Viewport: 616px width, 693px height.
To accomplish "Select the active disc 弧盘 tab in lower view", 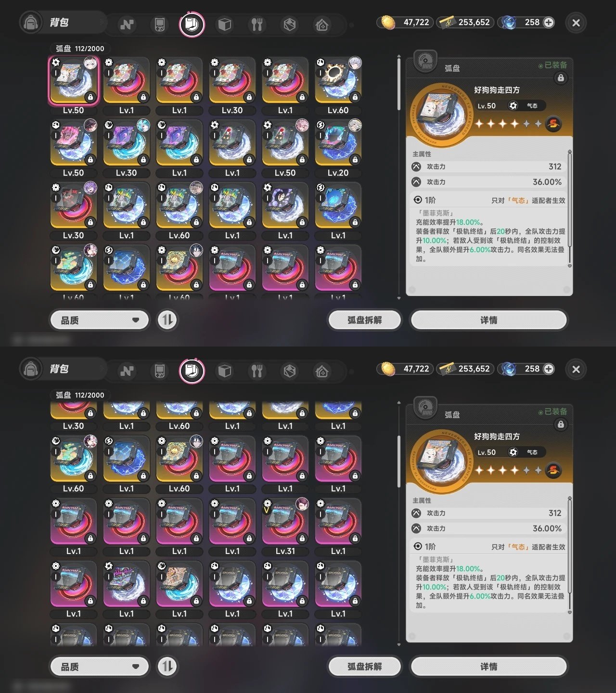I will pos(192,371).
